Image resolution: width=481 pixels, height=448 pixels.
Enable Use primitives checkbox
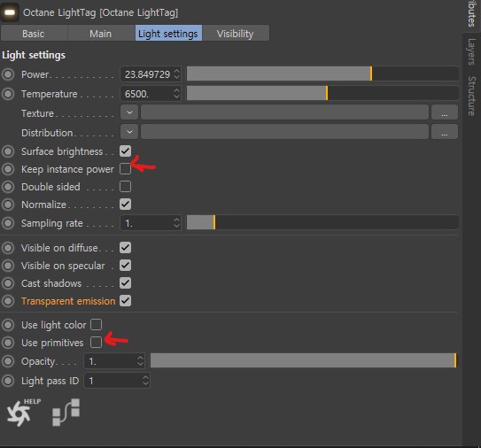click(x=96, y=343)
